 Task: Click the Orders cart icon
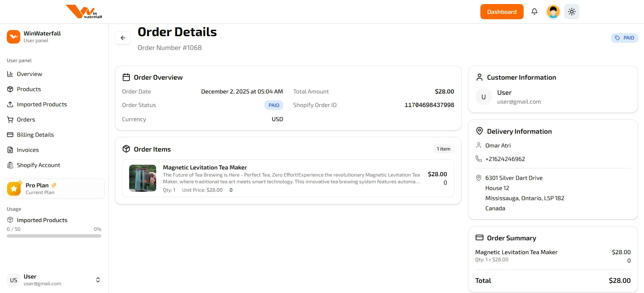tap(10, 119)
